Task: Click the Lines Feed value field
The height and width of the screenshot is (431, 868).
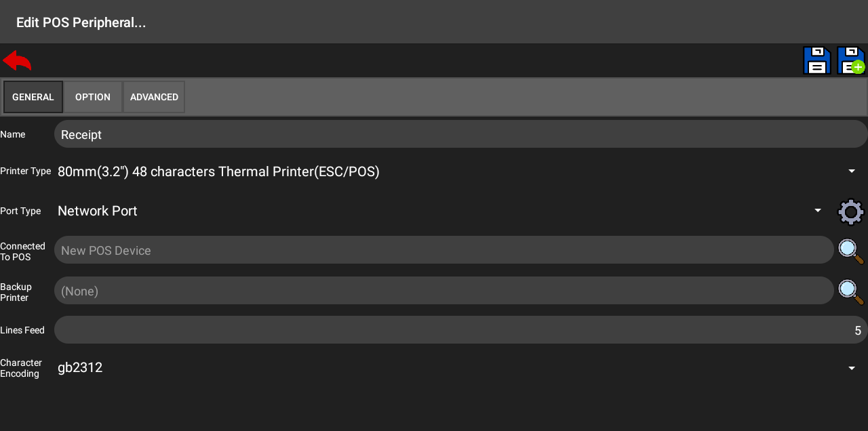Action: [461, 330]
